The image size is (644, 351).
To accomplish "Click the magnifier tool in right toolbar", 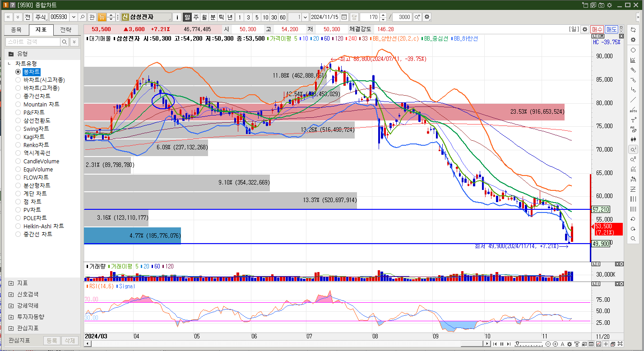I will coord(633,239).
